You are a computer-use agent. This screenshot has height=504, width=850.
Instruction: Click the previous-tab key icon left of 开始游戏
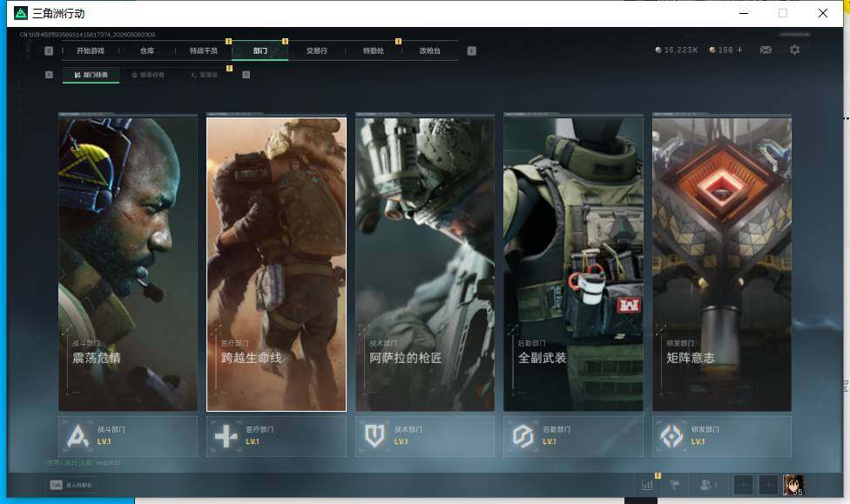pyautogui.click(x=49, y=51)
